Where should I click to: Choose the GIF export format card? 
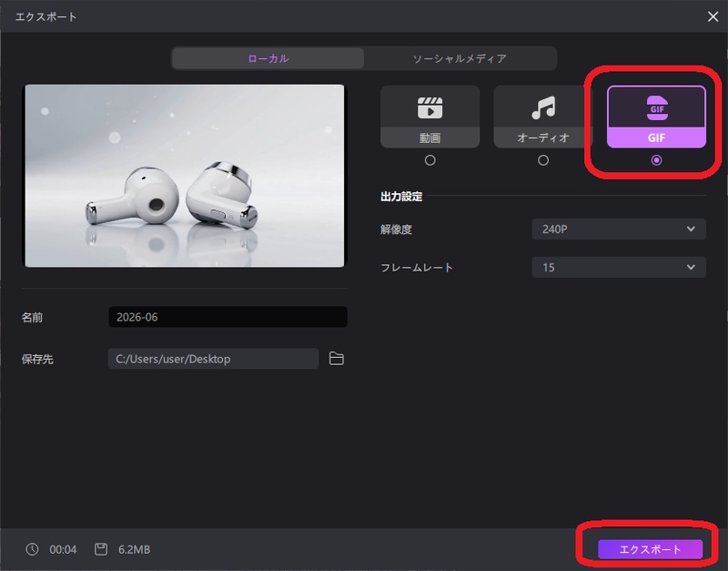click(x=656, y=117)
